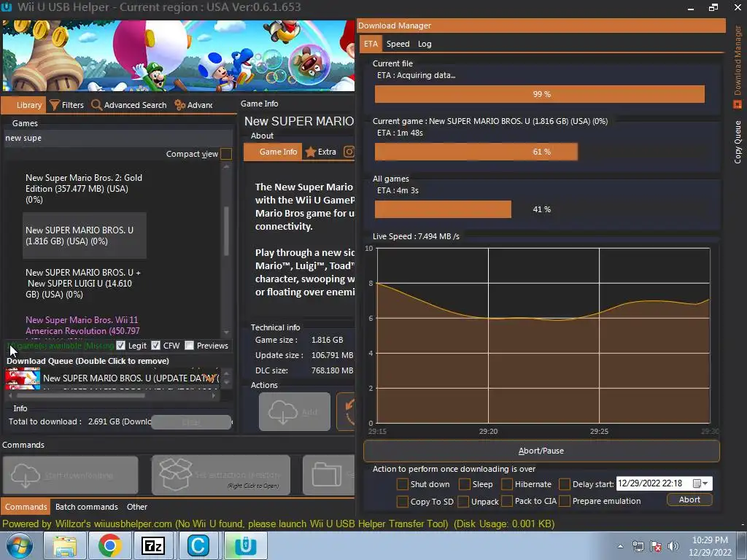
Task: Open the blue C app on taskbar
Action: (198, 545)
